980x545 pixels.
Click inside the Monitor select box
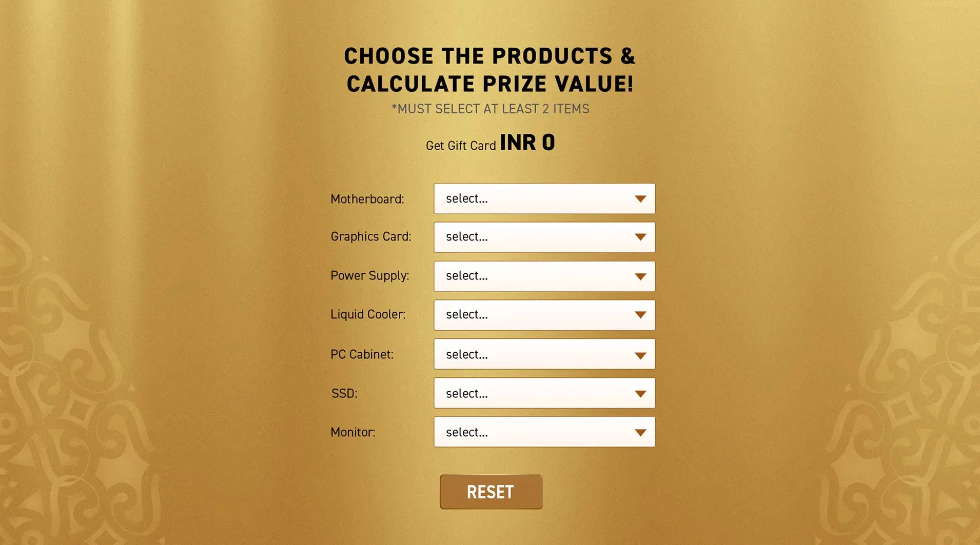click(x=513, y=432)
